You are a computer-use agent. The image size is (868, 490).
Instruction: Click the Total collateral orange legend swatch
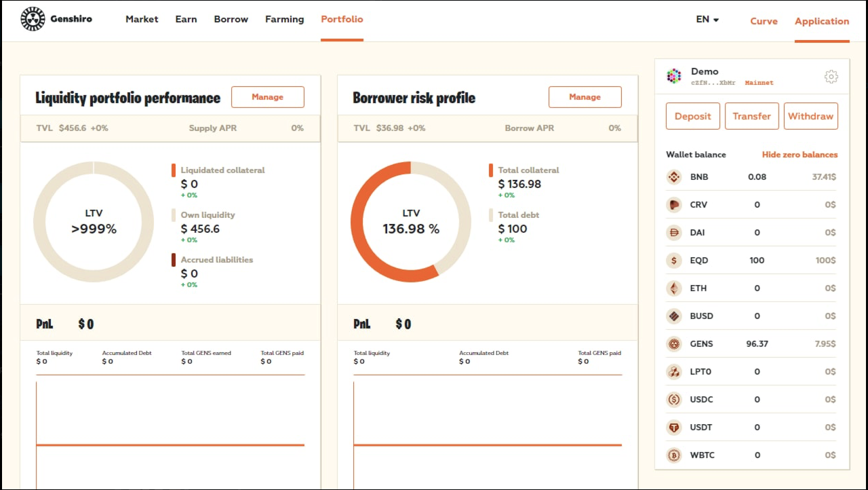click(x=491, y=170)
